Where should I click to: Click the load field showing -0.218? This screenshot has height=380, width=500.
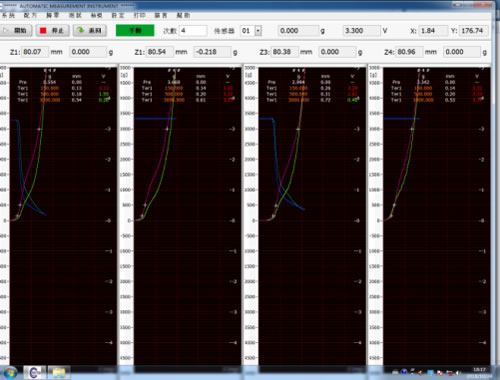(x=212, y=52)
